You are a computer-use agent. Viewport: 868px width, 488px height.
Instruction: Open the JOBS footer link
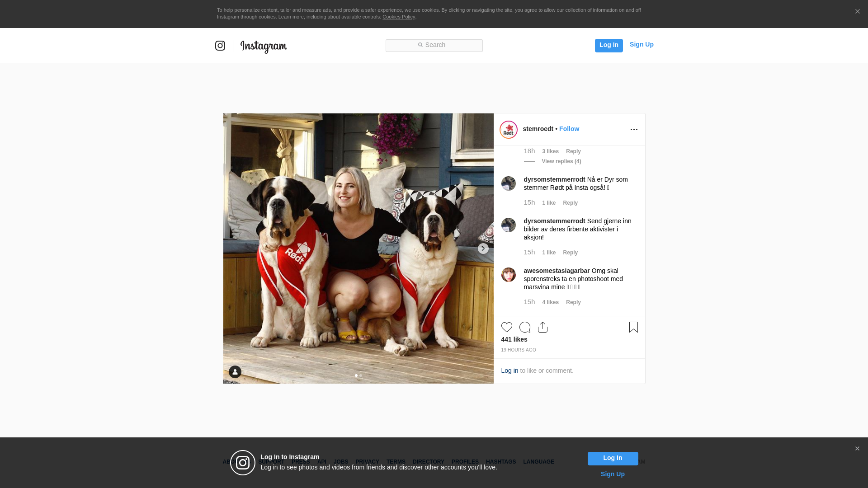341,462
